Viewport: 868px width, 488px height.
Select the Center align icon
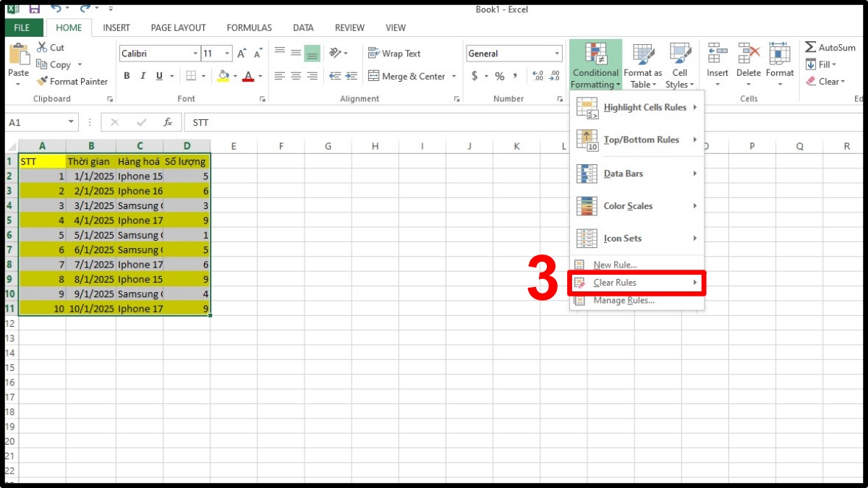(296, 76)
